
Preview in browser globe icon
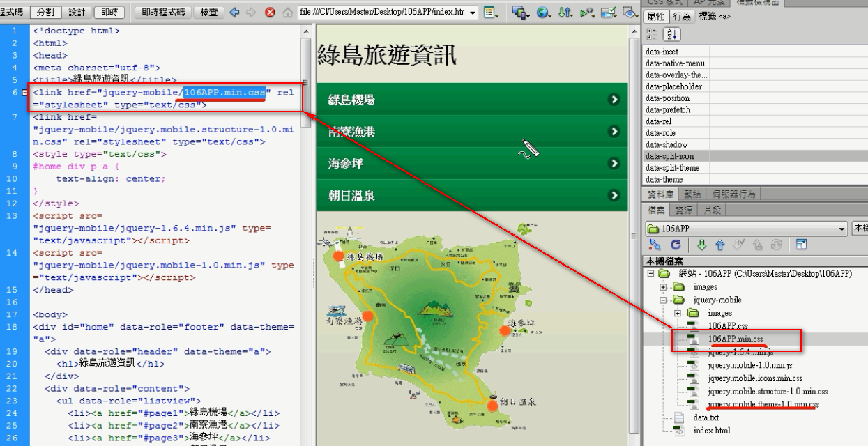(545, 13)
